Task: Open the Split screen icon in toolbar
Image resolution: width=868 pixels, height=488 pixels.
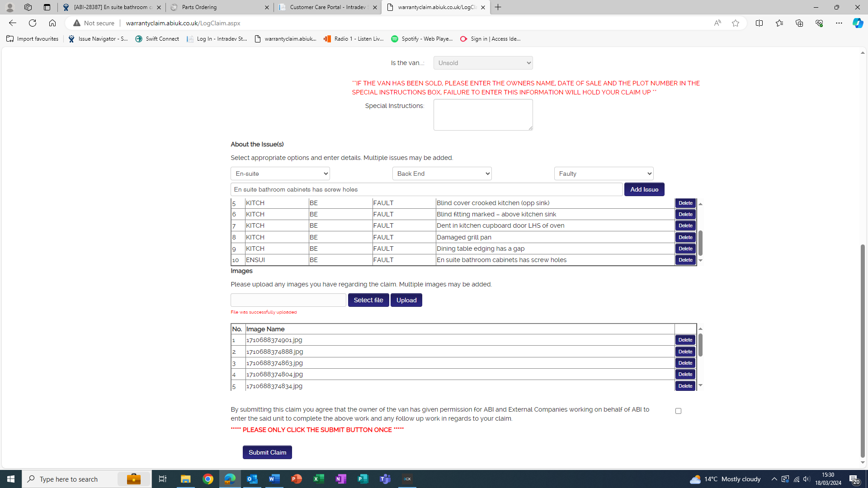Action: 759,23
